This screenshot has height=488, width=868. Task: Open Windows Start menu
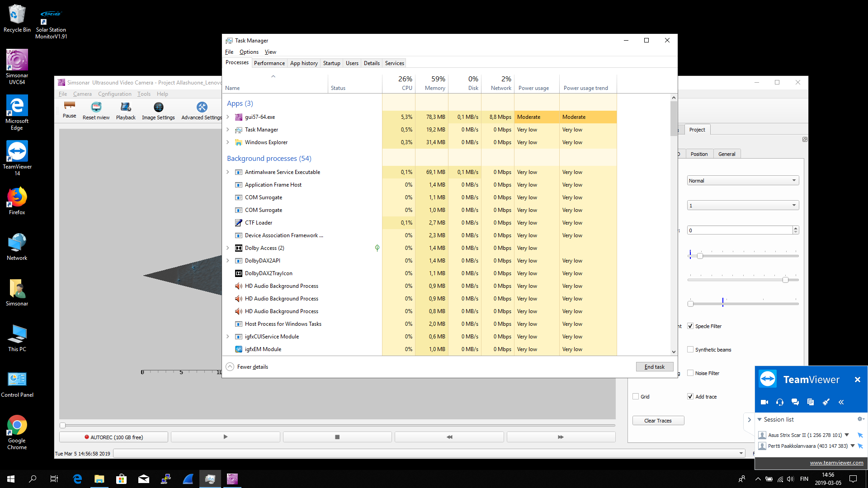coord(11,479)
